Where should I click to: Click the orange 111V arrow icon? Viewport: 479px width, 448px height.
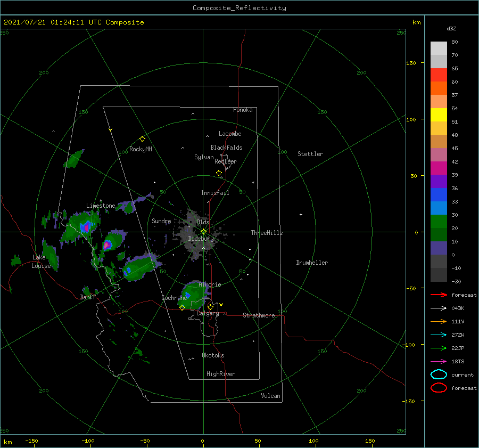click(x=439, y=321)
